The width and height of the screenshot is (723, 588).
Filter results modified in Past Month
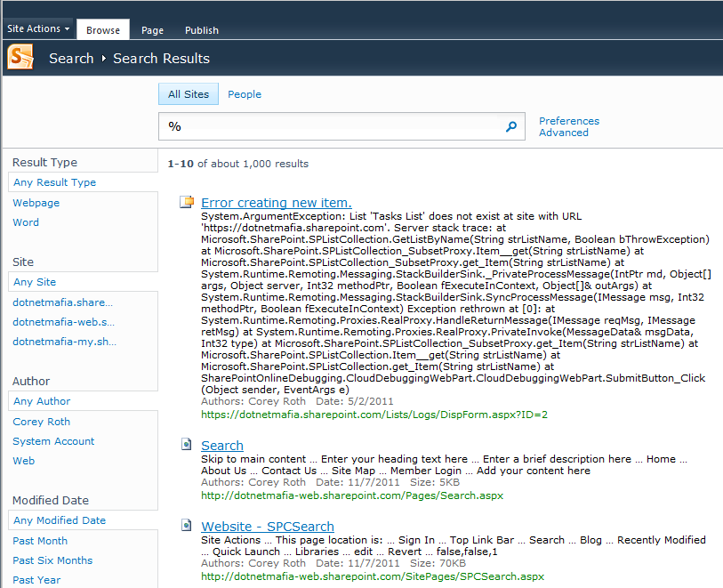point(40,541)
